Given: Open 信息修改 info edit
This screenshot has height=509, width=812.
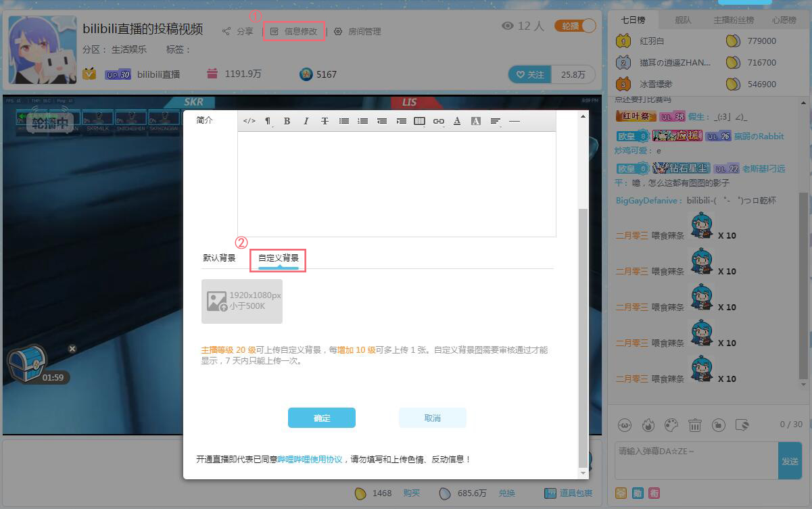Looking at the screenshot, I should 293,31.
